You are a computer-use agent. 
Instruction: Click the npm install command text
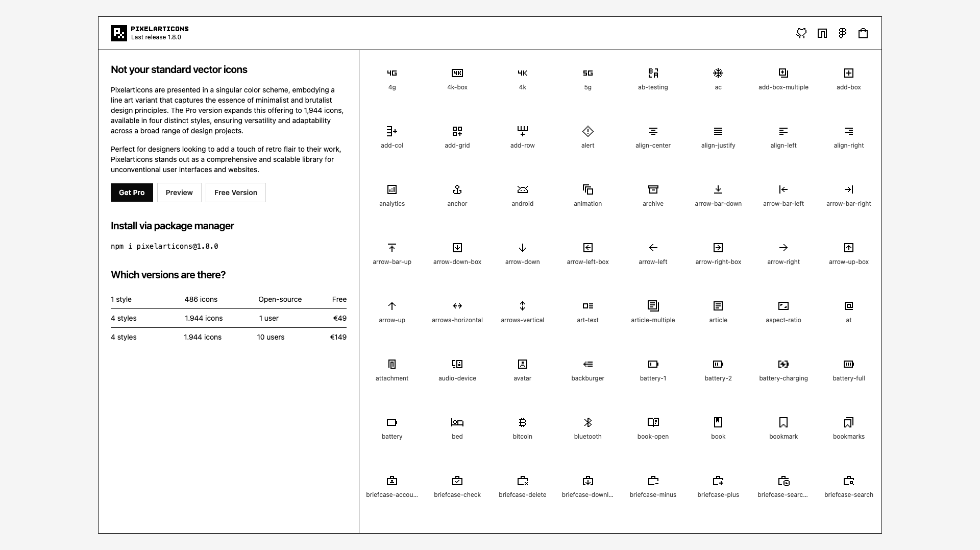click(x=164, y=246)
